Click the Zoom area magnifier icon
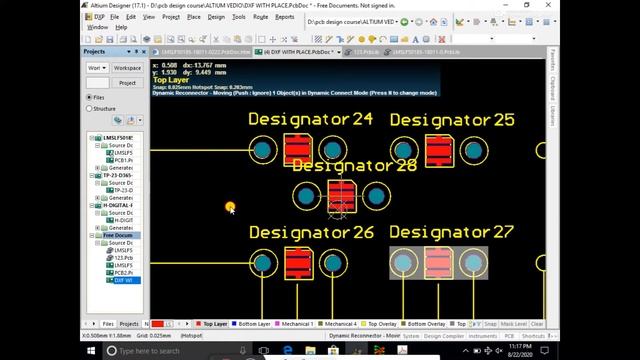This screenshot has height=360, width=640. click(170, 40)
